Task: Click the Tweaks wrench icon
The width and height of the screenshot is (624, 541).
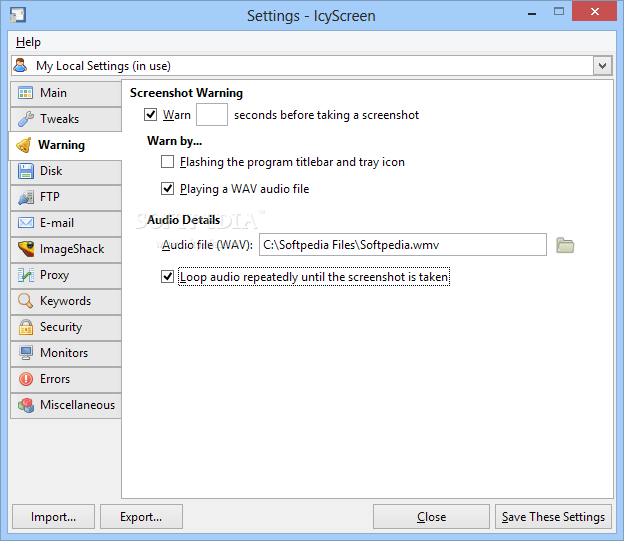Action: pos(26,119)
